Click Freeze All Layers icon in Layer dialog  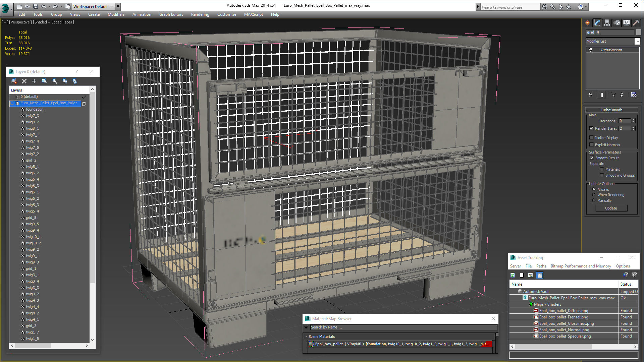click(74, 81)
